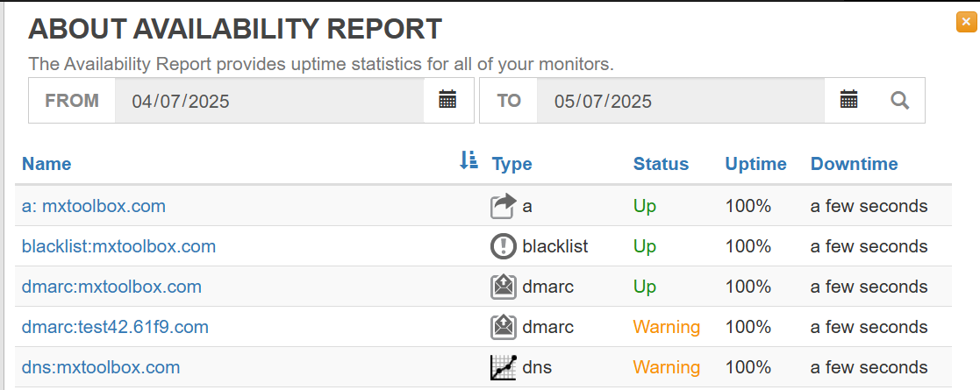Image resolution: width=980 pixels, height=390 pixels.
Task: Open the TO date calendar picker
Action: pyautogui.click(x=848, y=100)
